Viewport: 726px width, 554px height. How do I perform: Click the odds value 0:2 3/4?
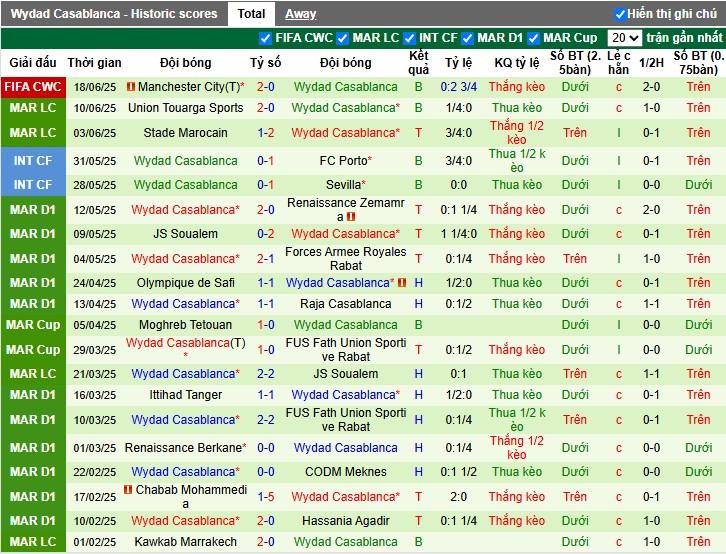[459, 87]
